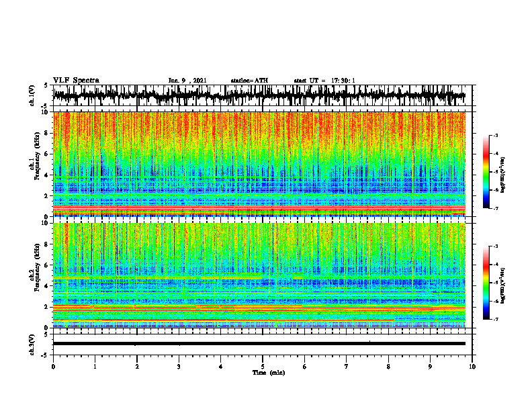Viewport: 532px width, 411px height.
Task: Click time axis tick label '6'
Action: click(305, 367)
